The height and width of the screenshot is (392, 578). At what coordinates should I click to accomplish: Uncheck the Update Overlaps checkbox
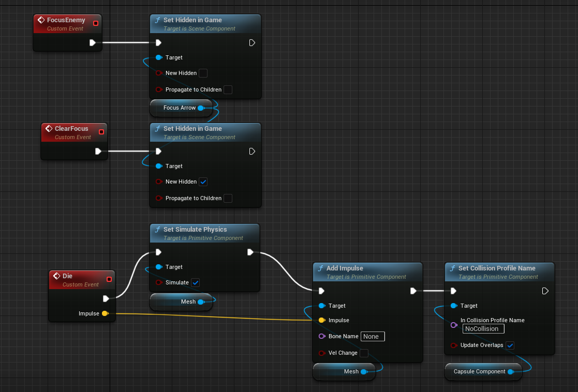coord(510,345)
